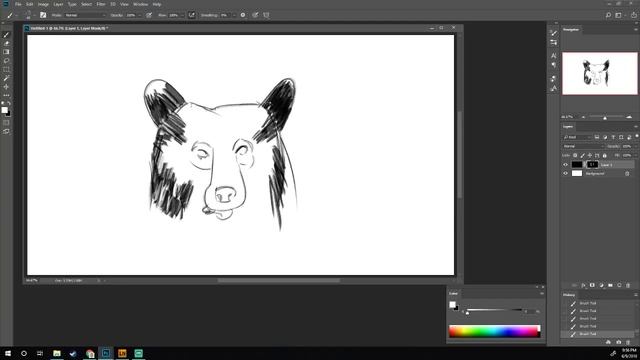Click the symmetry paint options icon
The height and width of the screenshot is (360, 640).
tap(266, 15)
